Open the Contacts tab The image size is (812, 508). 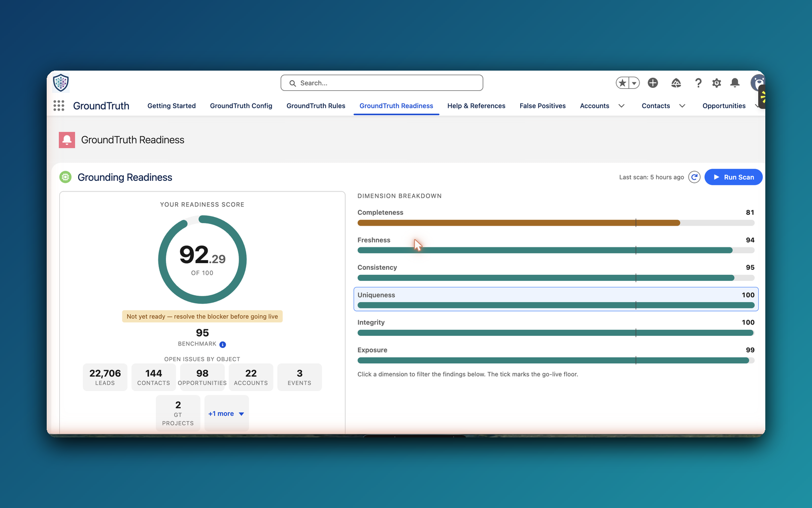pyautogui.click(x=656, y=106)
